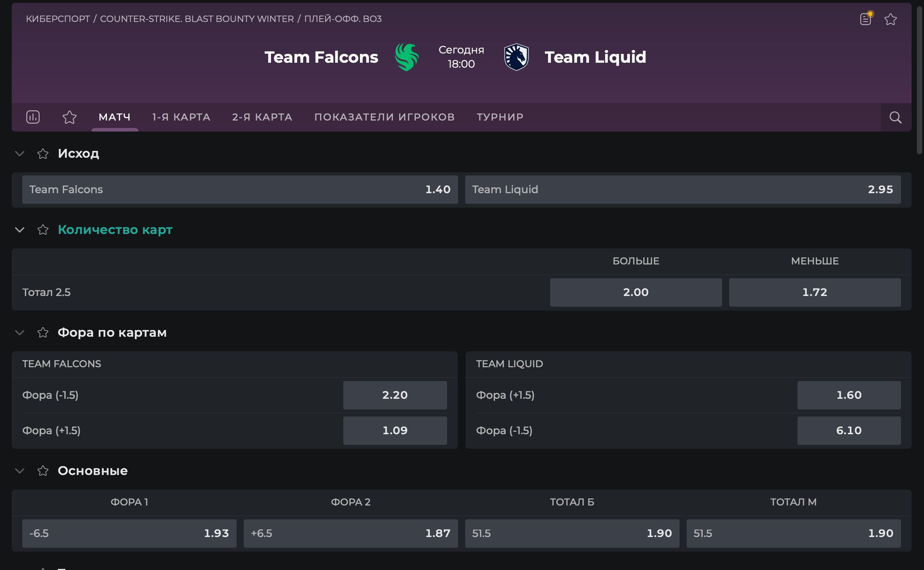Screen dimensions: 924x570
Task: Click the Team Falcons green logo
Action: click(406, 57)
